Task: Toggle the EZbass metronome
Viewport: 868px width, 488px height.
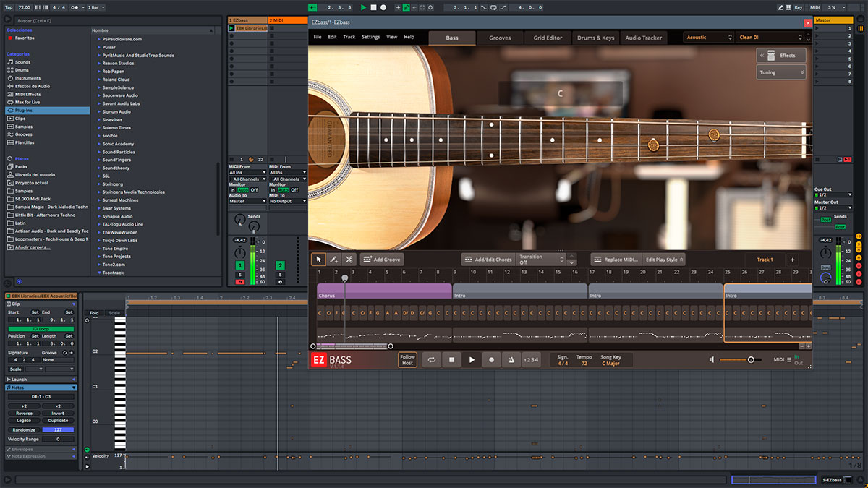Action: click(511, 359)
